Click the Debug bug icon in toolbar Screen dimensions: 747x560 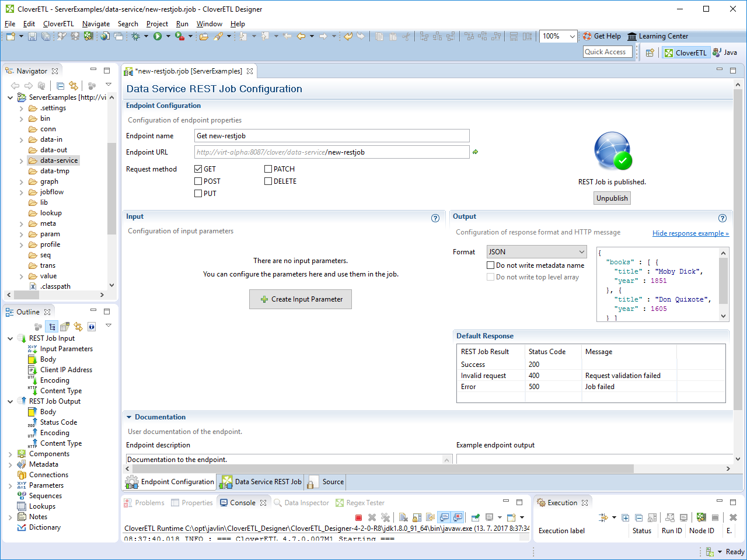click(x=135, y=36)
